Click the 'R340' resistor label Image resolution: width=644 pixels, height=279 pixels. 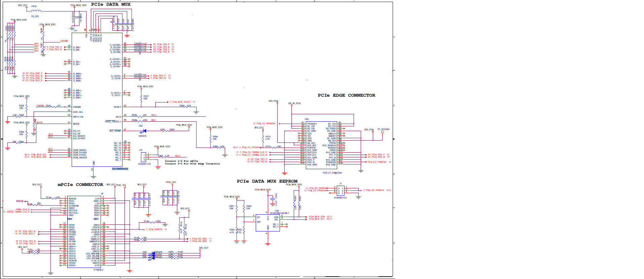tap(48, 106)
